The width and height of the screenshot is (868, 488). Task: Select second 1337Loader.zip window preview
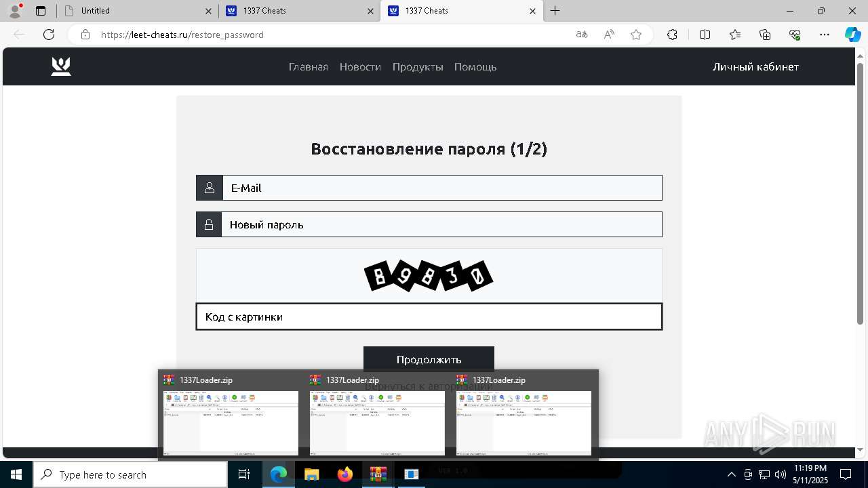(x=378, y=415)
